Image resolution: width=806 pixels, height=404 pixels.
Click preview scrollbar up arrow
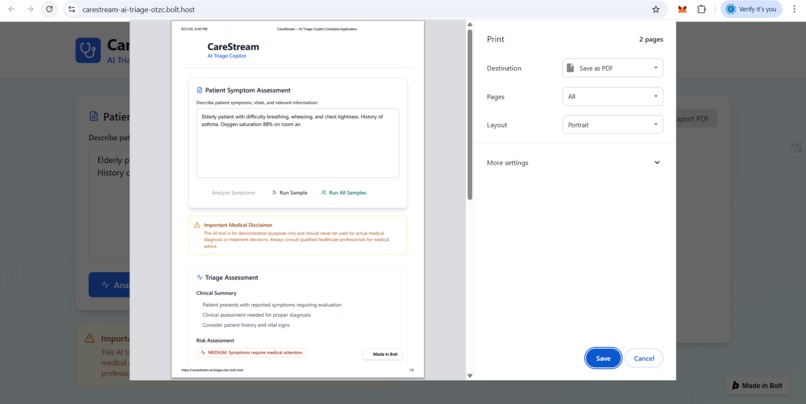469,24
